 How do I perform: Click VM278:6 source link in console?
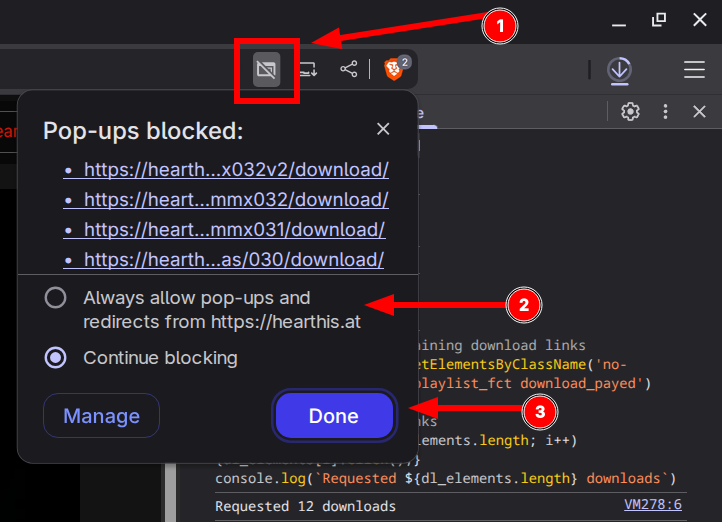click(x=652, y=505)
